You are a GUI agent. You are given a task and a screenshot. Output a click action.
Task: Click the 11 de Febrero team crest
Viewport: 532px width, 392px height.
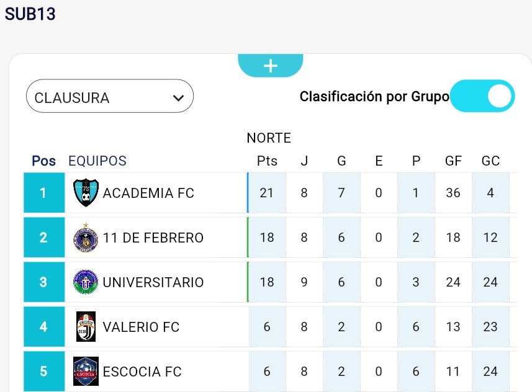pyautogui.click(x=86, y=238)
